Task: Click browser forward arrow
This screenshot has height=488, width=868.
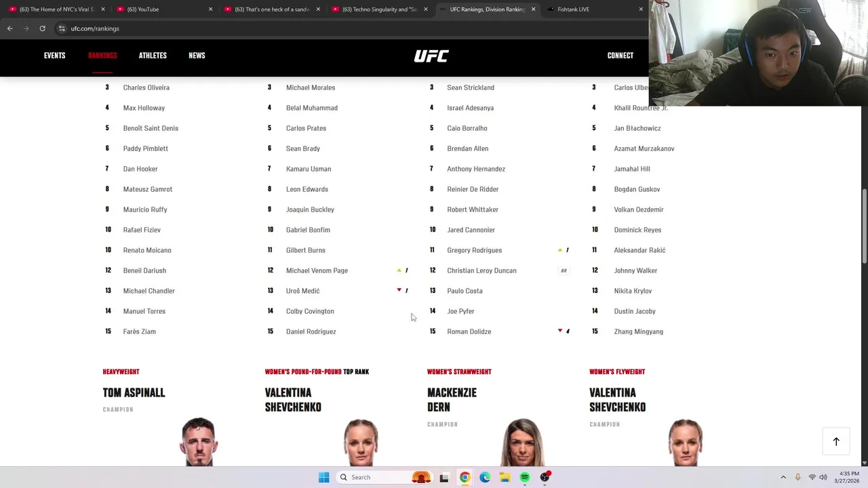Action: pos(26,28)
